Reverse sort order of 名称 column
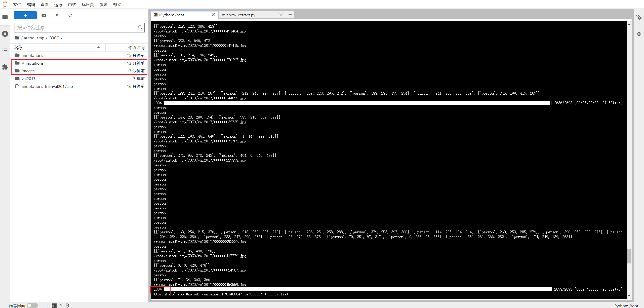 coord(98,47)
